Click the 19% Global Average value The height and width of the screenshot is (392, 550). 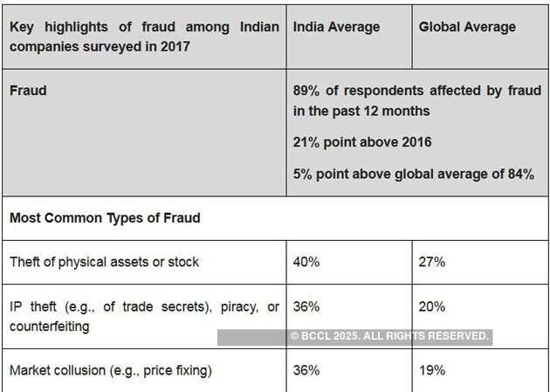coord(432,370)
